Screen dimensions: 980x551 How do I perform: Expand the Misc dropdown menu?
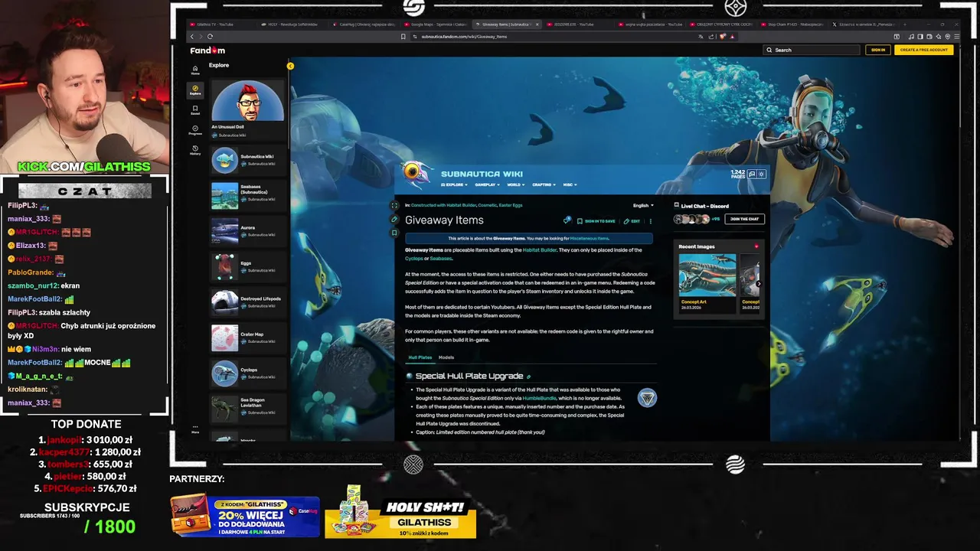point(570,184)
